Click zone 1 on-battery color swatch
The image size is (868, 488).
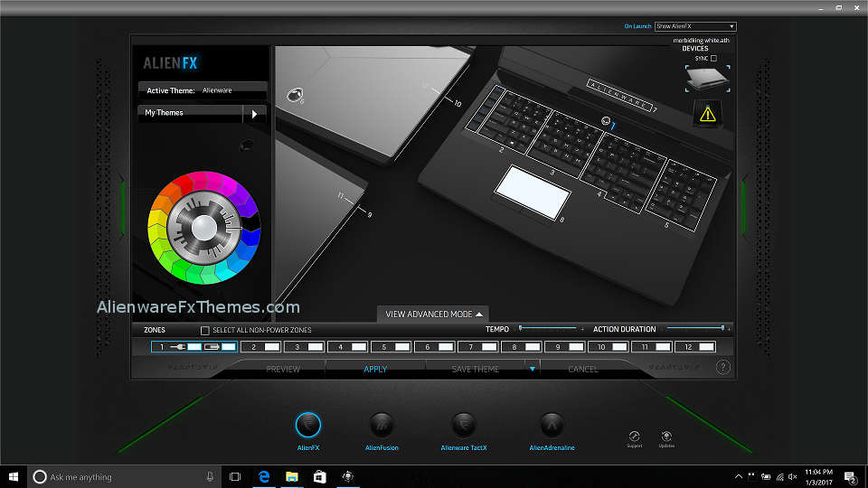[x=229, y=347]
